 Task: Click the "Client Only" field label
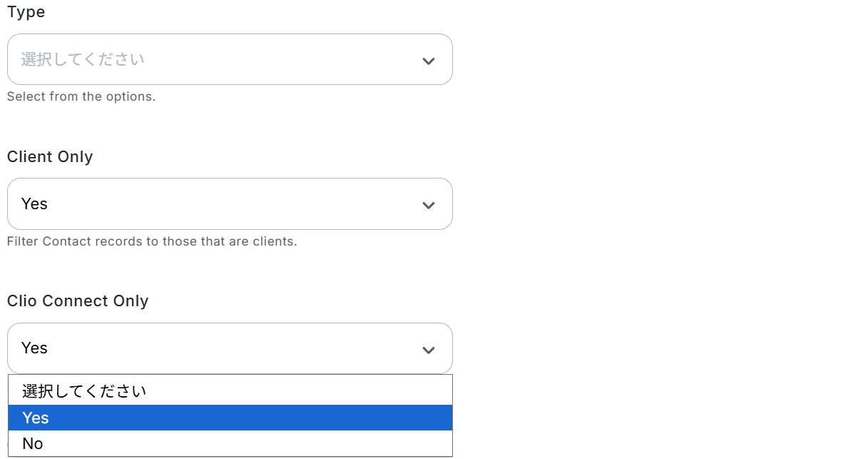[50, 157]
